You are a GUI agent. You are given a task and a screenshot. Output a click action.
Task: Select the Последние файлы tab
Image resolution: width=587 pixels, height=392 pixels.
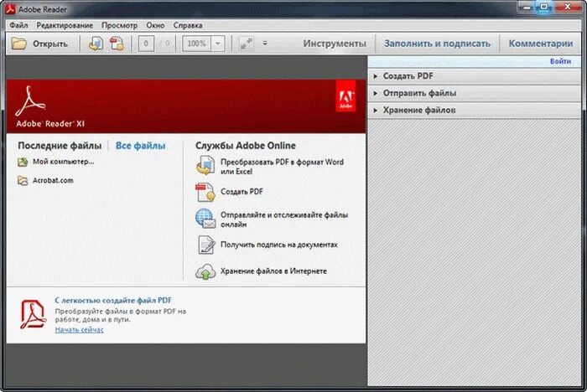60,146
